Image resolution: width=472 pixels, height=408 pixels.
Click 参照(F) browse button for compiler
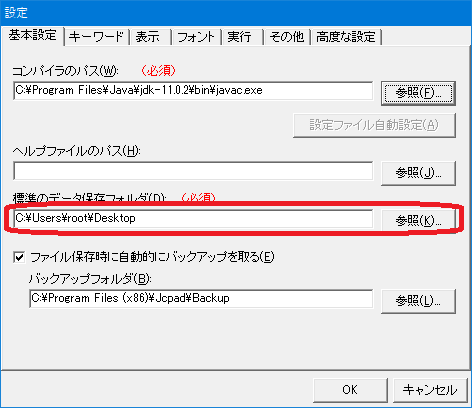tap(418, 93)
